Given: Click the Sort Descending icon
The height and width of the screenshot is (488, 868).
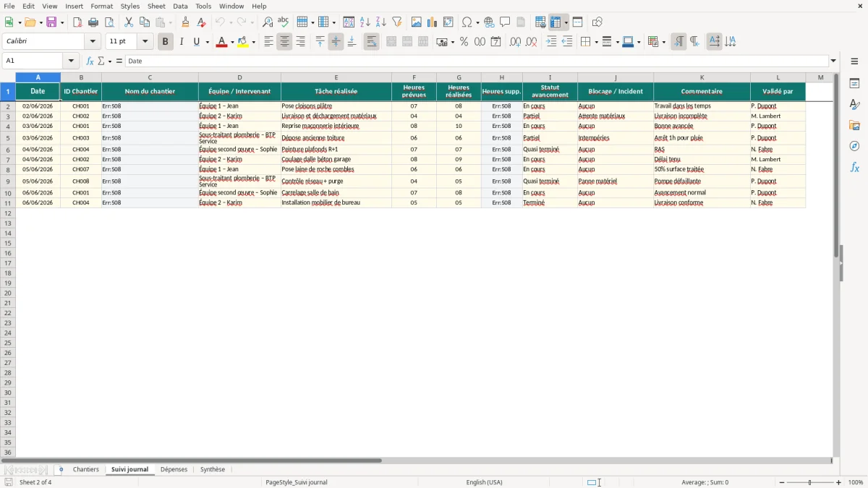Looking at the screenshot, I should (x=381, y=22).
